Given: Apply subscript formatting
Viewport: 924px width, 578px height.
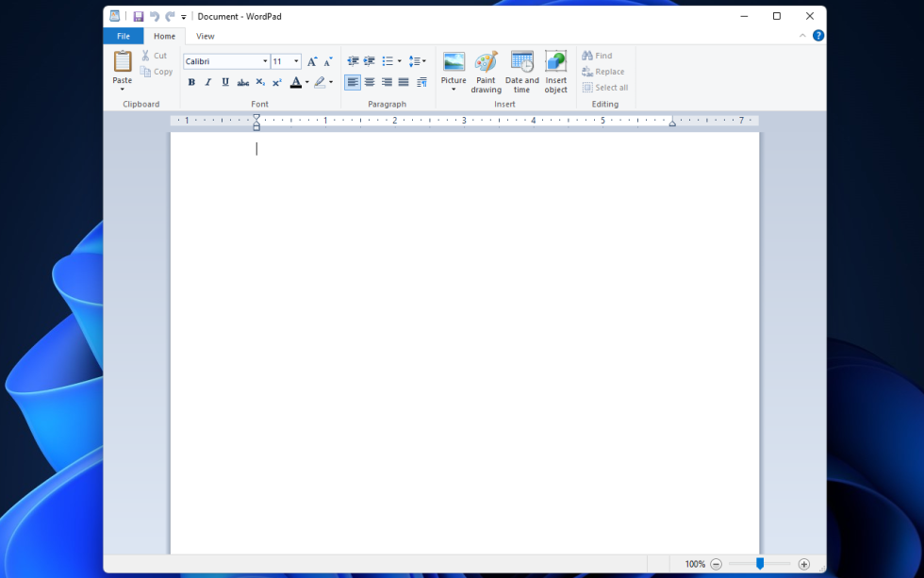Looking at the screenshot, I should [x=259, y=82].
